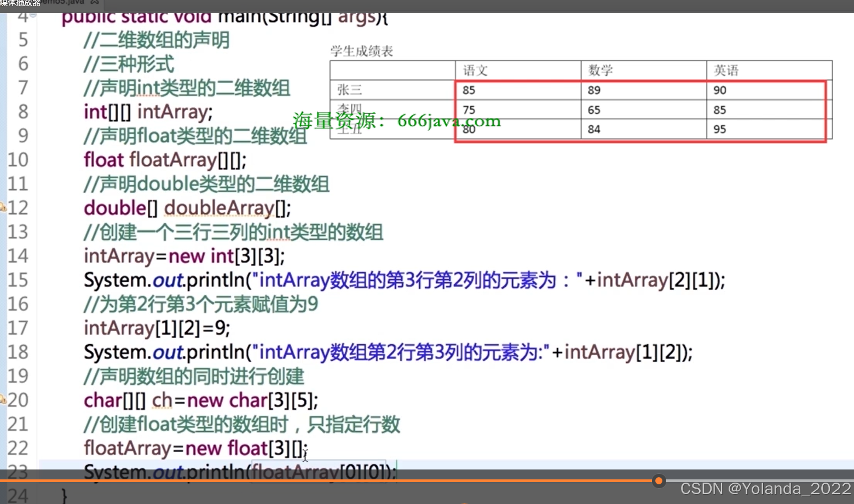854x504 pixels.
Task: Click the orange video progress handle
Action: coord(659,481)
